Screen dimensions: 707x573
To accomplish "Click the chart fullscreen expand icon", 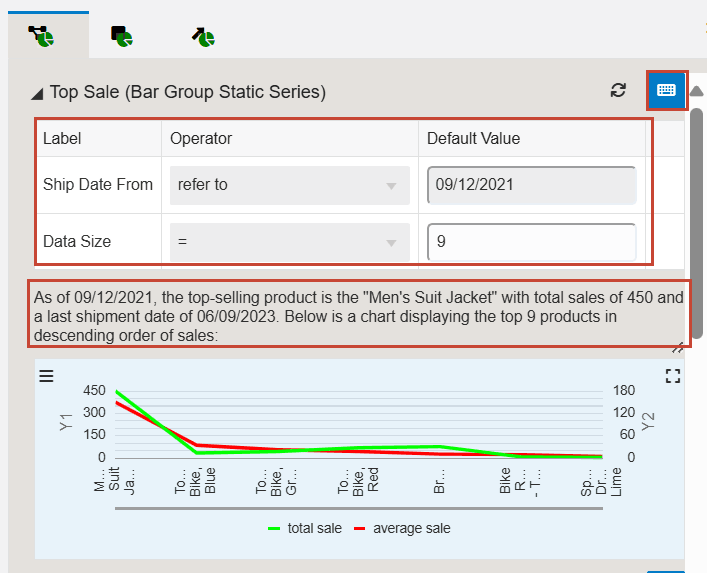I will point(672,375).
